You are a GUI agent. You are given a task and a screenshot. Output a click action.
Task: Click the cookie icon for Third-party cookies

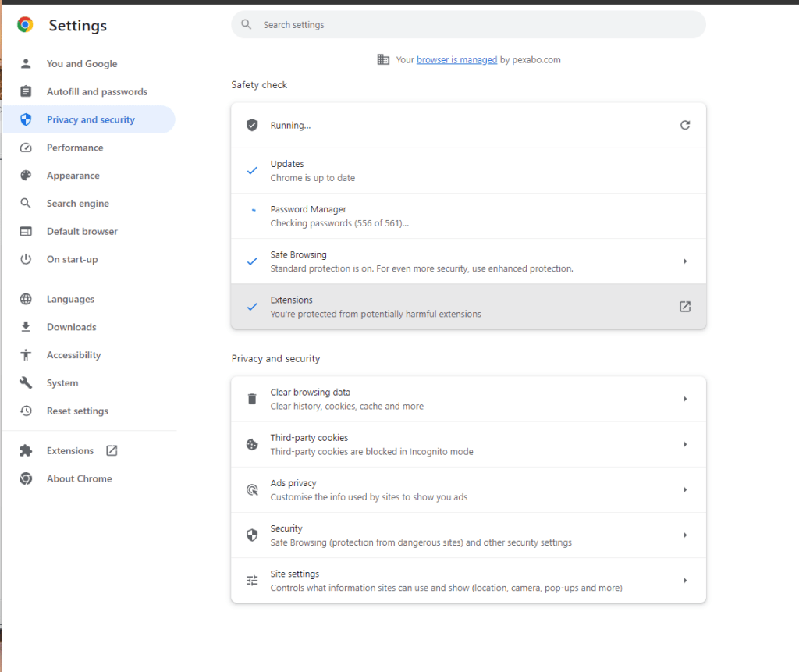(252, 445)
